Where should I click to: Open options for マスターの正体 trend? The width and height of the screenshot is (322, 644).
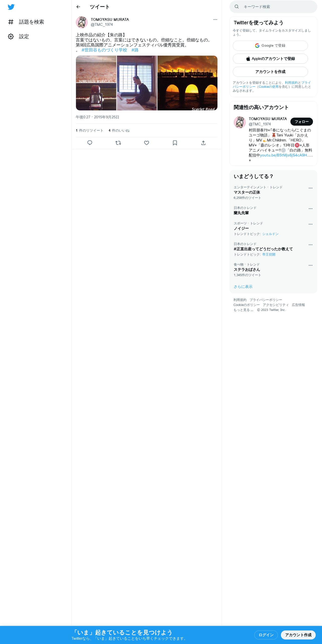pyautogui.click(x=310, y=188)
